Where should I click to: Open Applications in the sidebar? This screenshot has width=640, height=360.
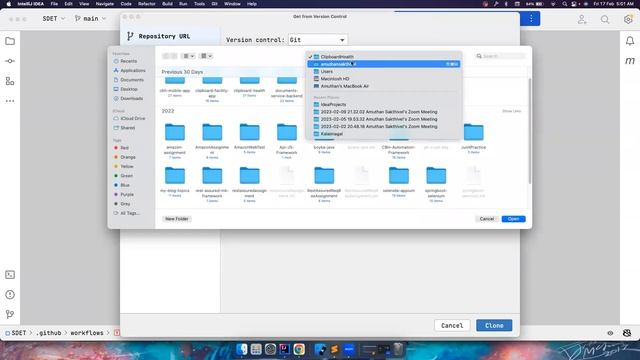[x=132, y=71]
